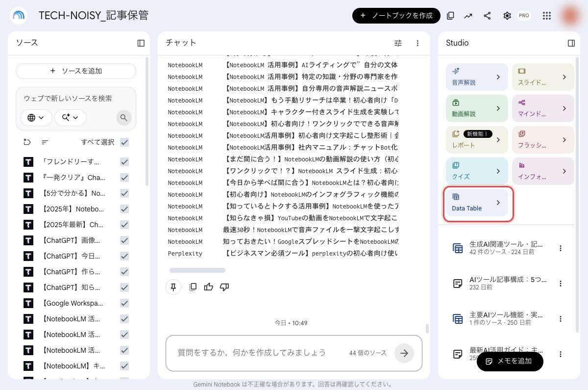Copy the chat response
The image size is (588, 390).
coord(193,287)
